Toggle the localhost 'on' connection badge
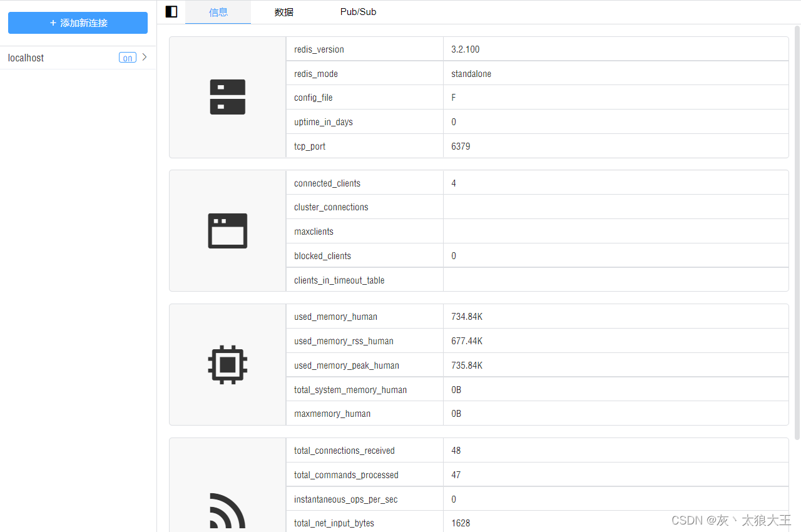801x532 pixels. click(128, 58)
